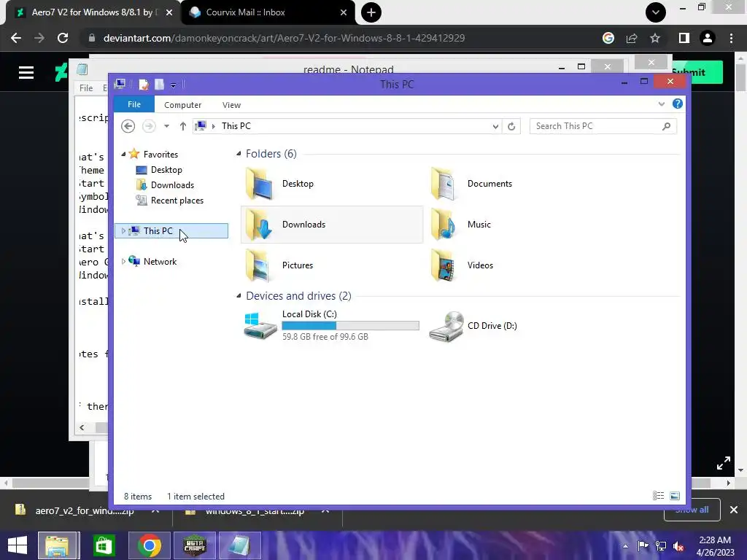This screenshot has height=560, width=747.
Task: Collapse the Folders (6) group
Action: point(239,153)
